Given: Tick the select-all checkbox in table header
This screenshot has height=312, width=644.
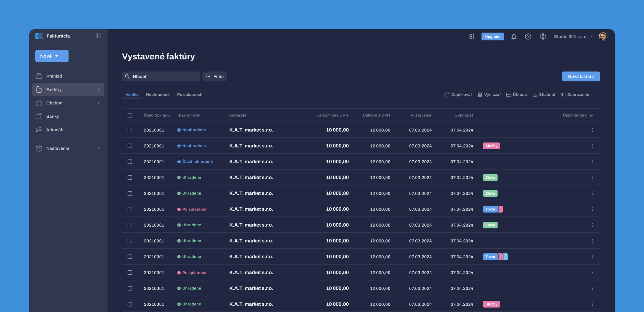Looking at the screenshot, I should coord(130,115).
